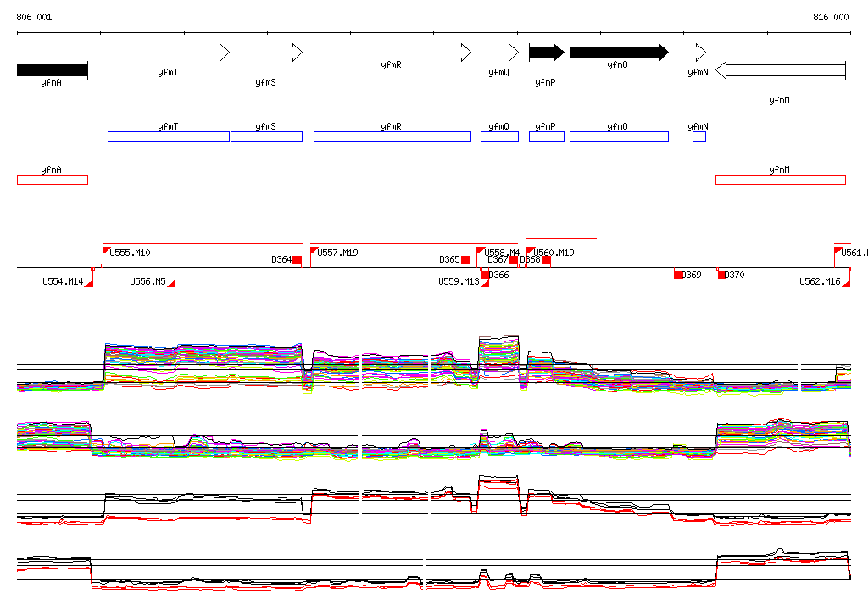Viewport: 868px width, 605px height.
Task: Select the D370 red square marker
Action: [x=722, y=275]
